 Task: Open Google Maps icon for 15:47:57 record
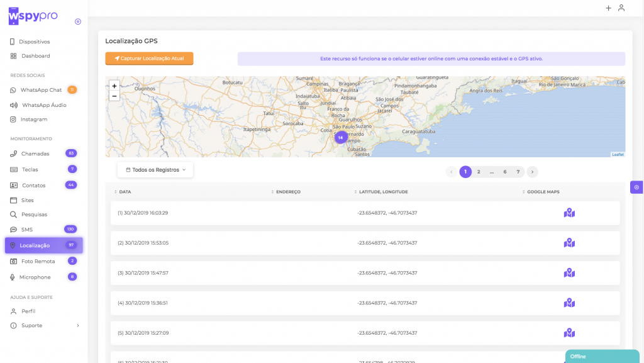pos(569,272)
